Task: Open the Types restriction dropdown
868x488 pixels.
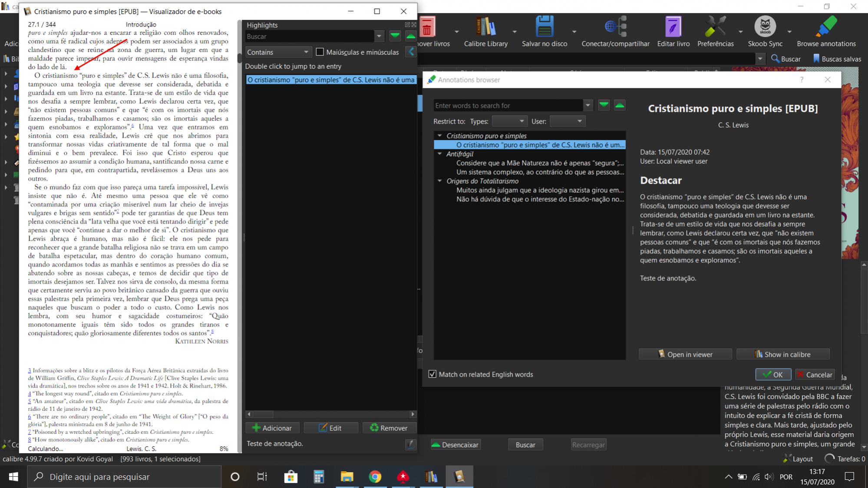Action: (x=509, y=122)
